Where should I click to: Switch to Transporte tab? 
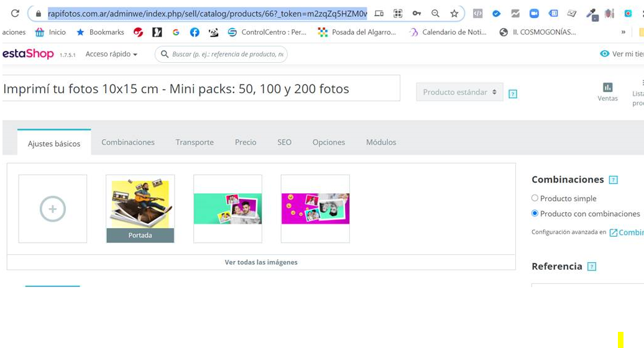click(195, 142)
